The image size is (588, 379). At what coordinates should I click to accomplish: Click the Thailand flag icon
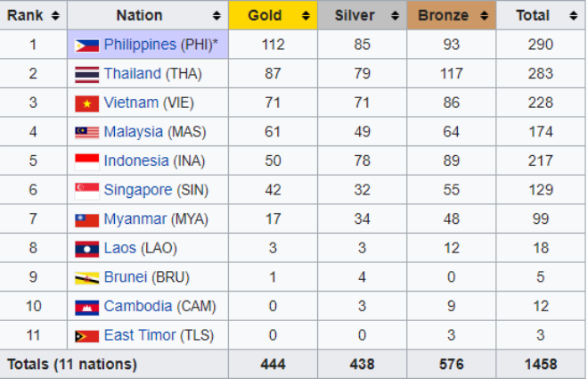point(87,74)
